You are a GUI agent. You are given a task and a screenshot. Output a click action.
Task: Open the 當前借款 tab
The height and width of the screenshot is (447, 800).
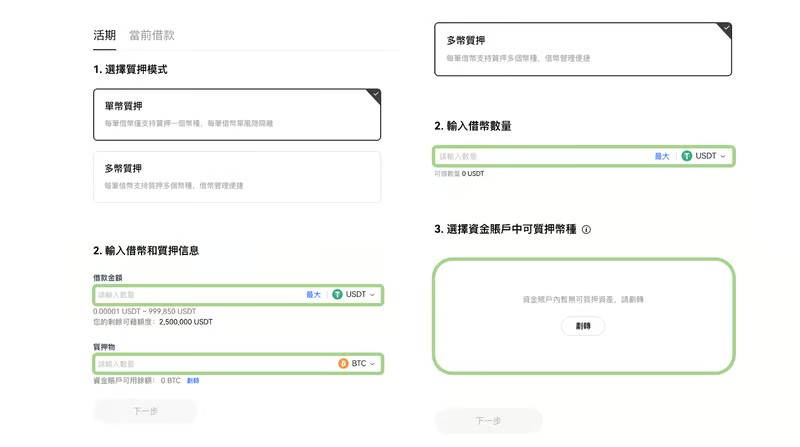click(x=152, y=35)
